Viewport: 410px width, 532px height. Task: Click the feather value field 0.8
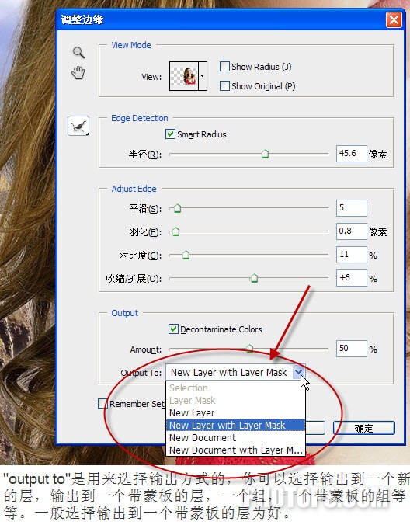point(351,231)
